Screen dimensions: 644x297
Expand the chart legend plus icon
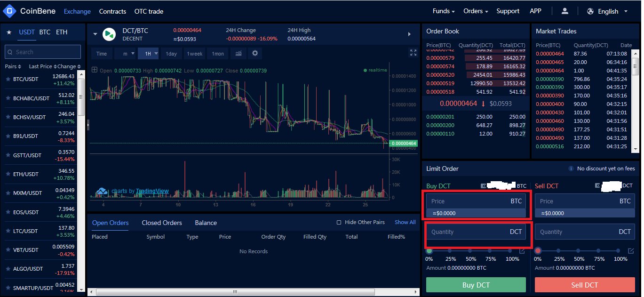[95, 70]
